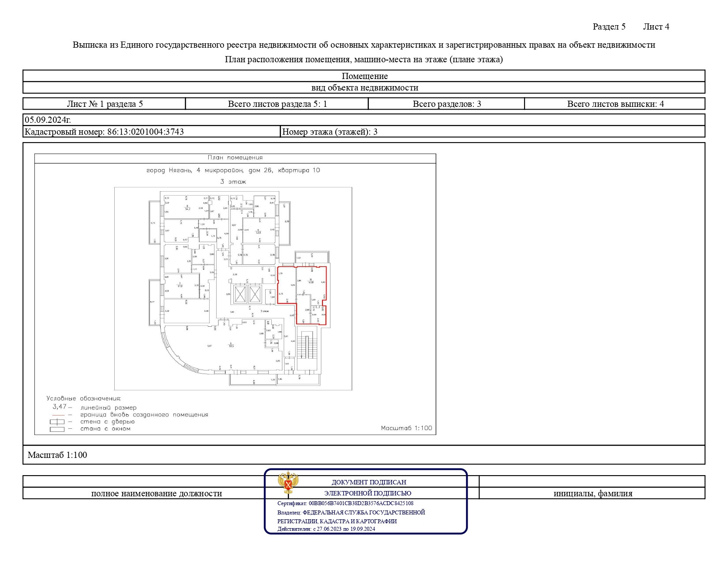
Task: Select the stamp text "ЭЛЕКТРОННОЙ ПОДПИСЬЮ"
Action: pyautogui.click(x=368, y=493)
